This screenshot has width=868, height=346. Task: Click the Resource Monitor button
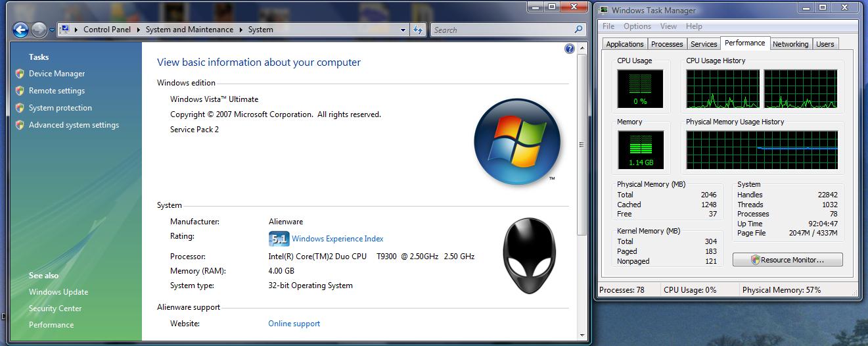(x=787, y=260)
